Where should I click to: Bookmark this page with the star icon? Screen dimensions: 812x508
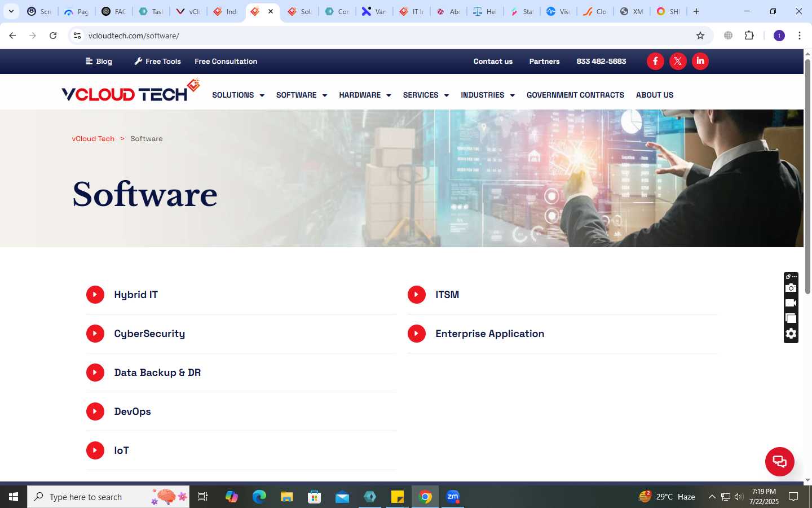point(700,36)
